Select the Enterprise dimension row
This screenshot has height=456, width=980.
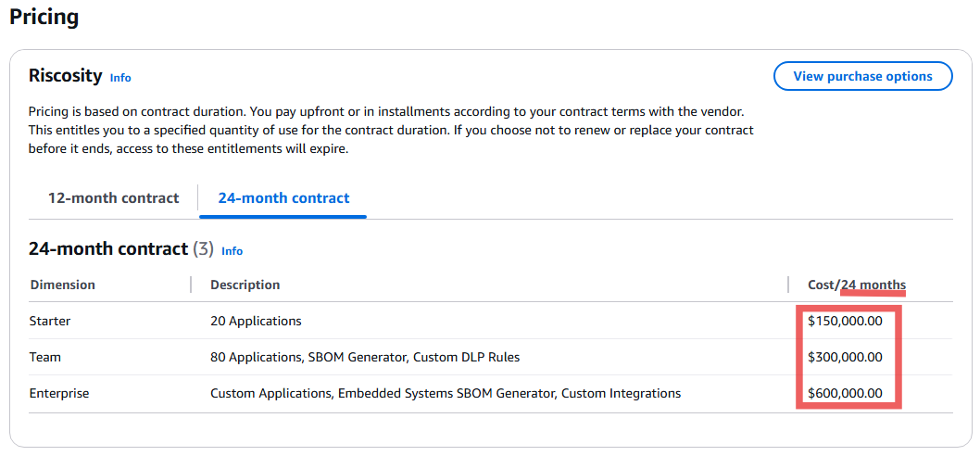[491, 394]
